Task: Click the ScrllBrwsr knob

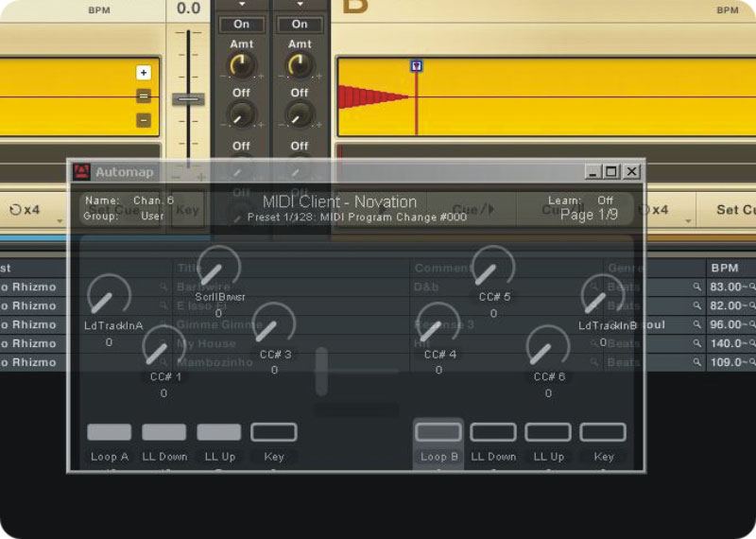Action: pos(218,269)
